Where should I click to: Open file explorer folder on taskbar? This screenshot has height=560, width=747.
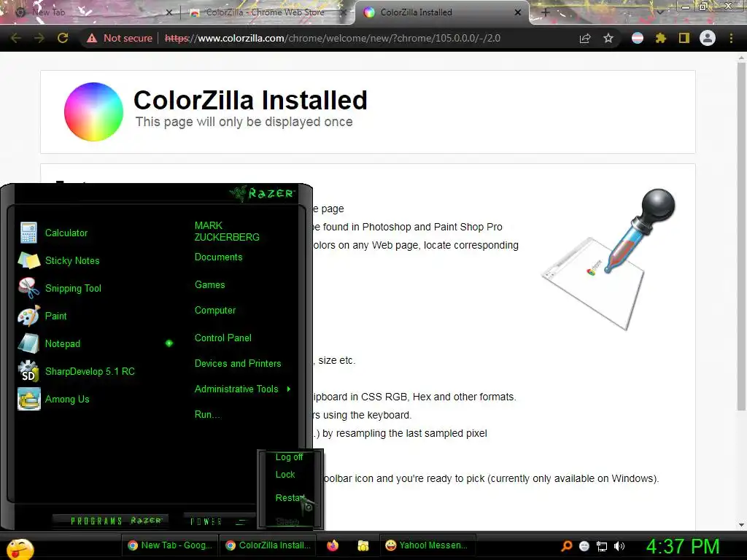(x=363, y=545)
